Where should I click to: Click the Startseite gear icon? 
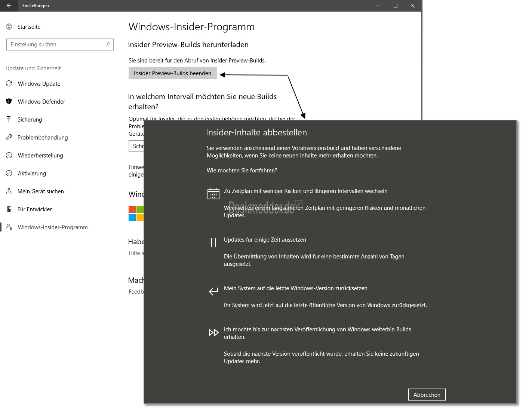(x=9, y=27)
